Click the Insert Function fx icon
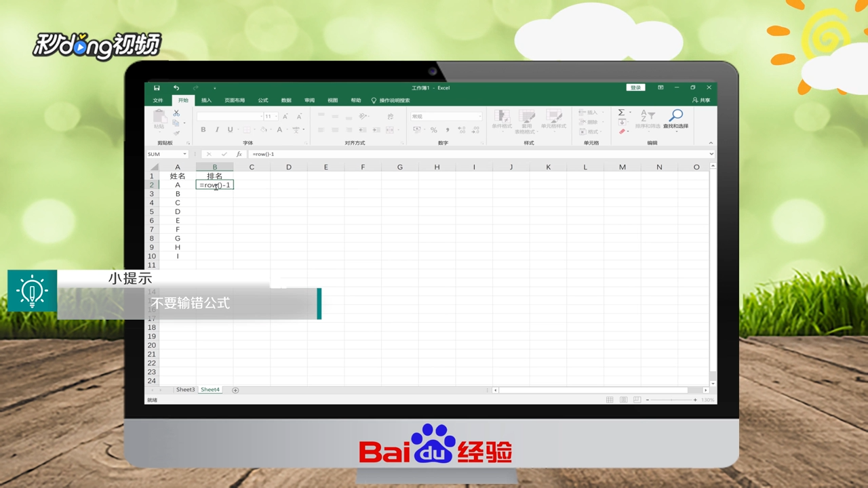The image size is (868, 488). click(239, 154)
